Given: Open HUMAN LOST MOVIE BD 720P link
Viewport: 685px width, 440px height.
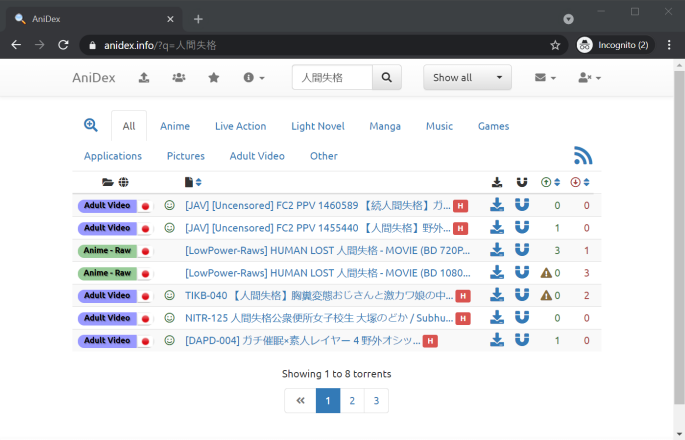Looking at the screenshot, I should coord(328,250).
